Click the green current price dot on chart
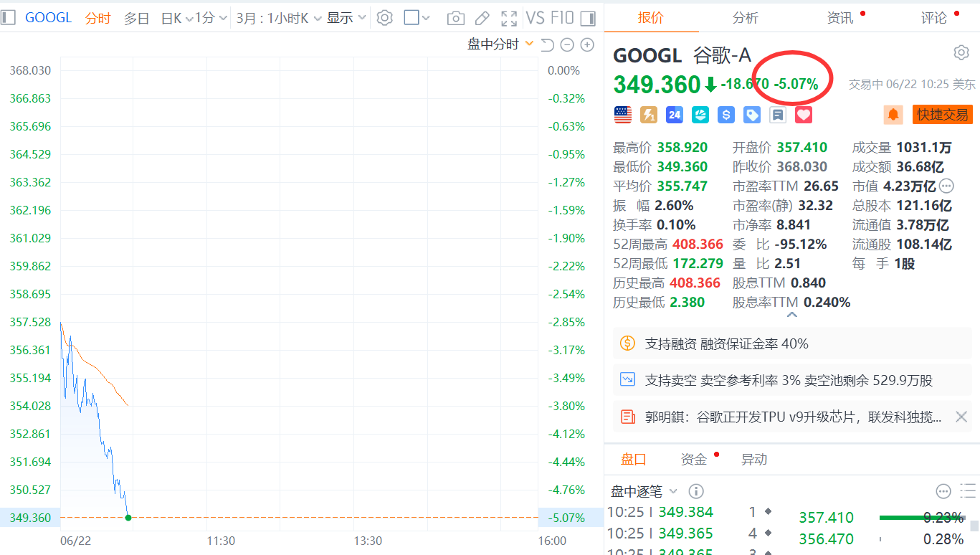 pos(128,517)
